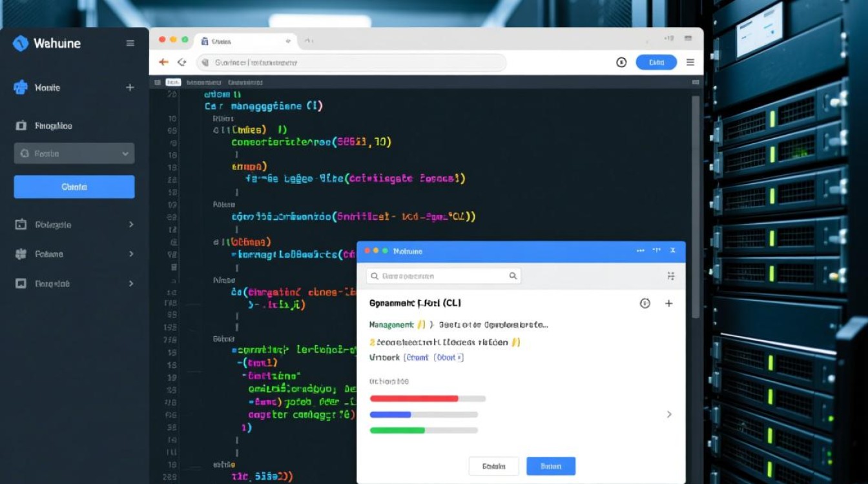Click into the dialog's search field

(x=439, y=276)
